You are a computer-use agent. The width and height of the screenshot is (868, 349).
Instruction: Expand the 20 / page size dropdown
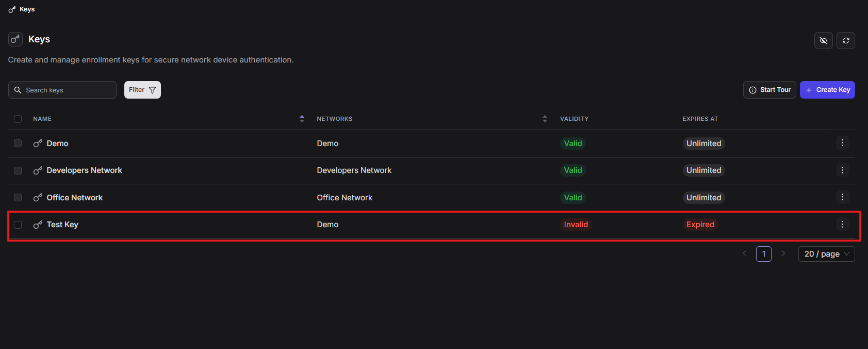point(826,254)
